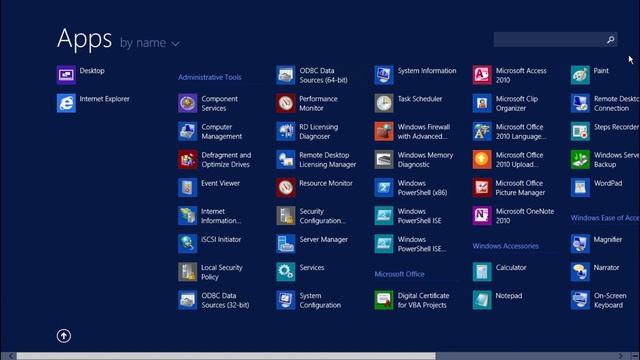Open Remote Desktop Licensing Manager

pos(316,159)
